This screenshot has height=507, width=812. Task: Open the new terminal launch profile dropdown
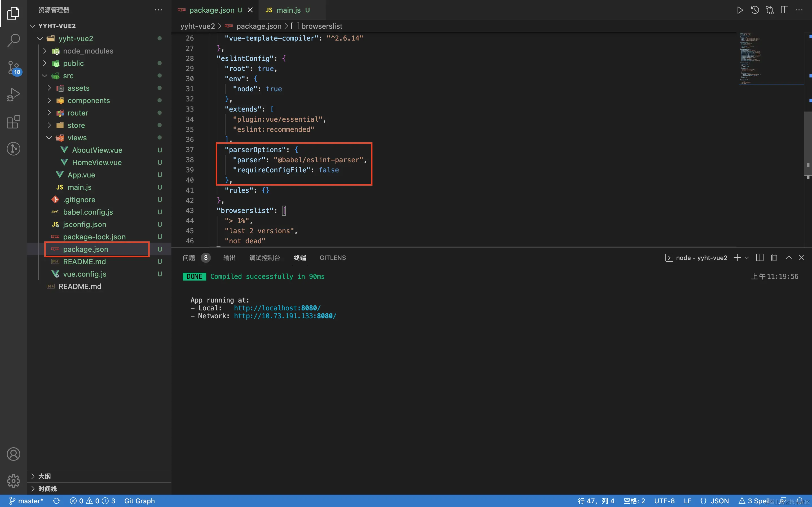click(x=747, y=258)
